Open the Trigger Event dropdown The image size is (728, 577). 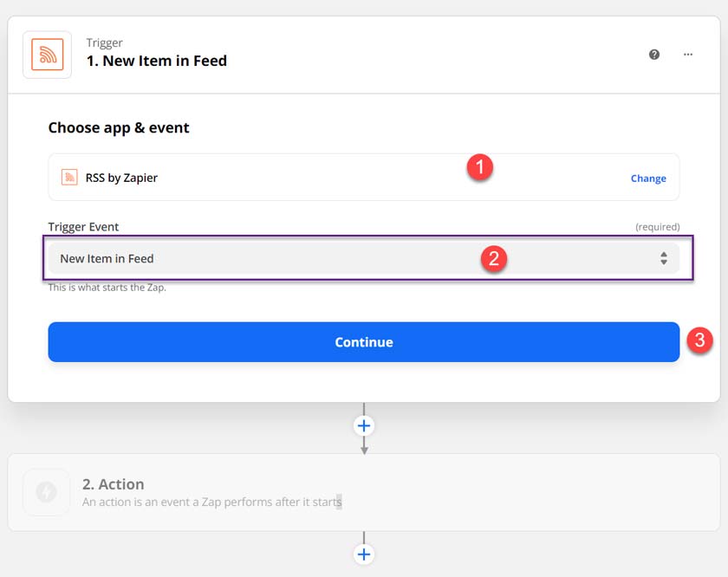coord(364,258)
